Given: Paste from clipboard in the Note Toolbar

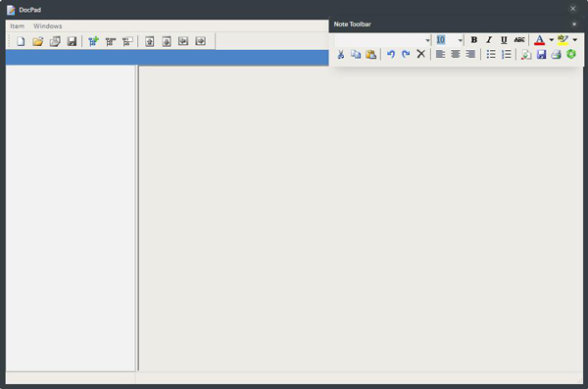Looking at the screenshot, I should [x=370, y=55].
